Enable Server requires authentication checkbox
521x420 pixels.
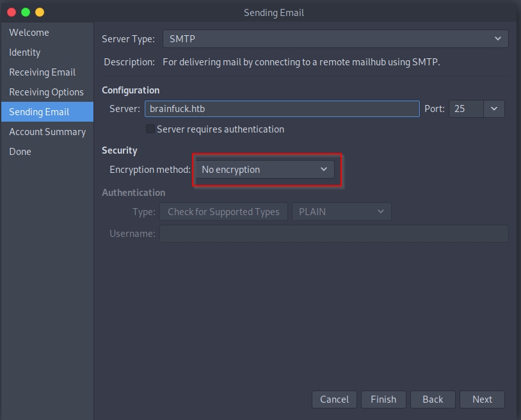click(150, 129)
